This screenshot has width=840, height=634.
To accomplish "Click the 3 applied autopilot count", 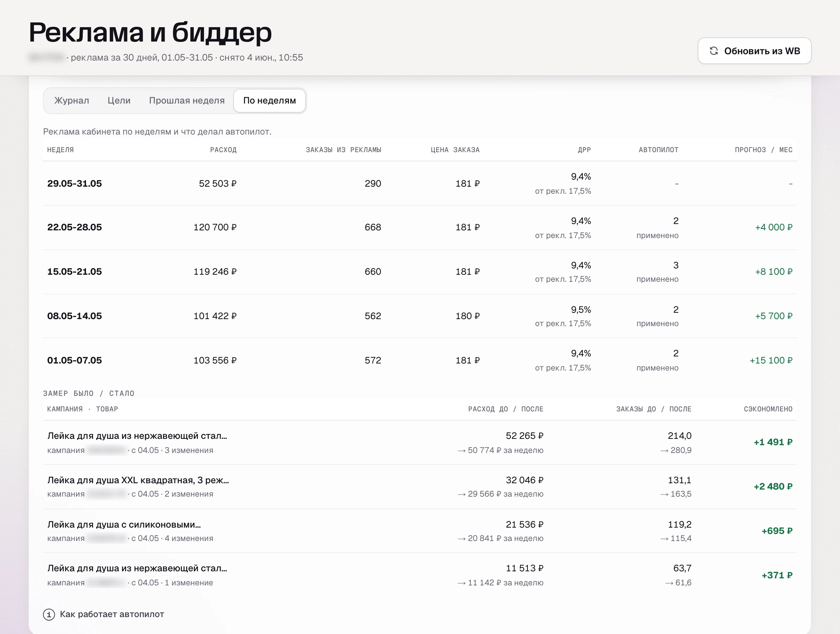I will coord(676,265).
